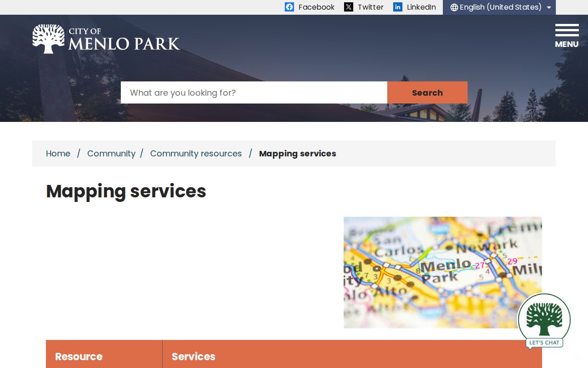The image size is (588, 368).
Task: Click the 'Mapping services' page heading
Action: 126,191
